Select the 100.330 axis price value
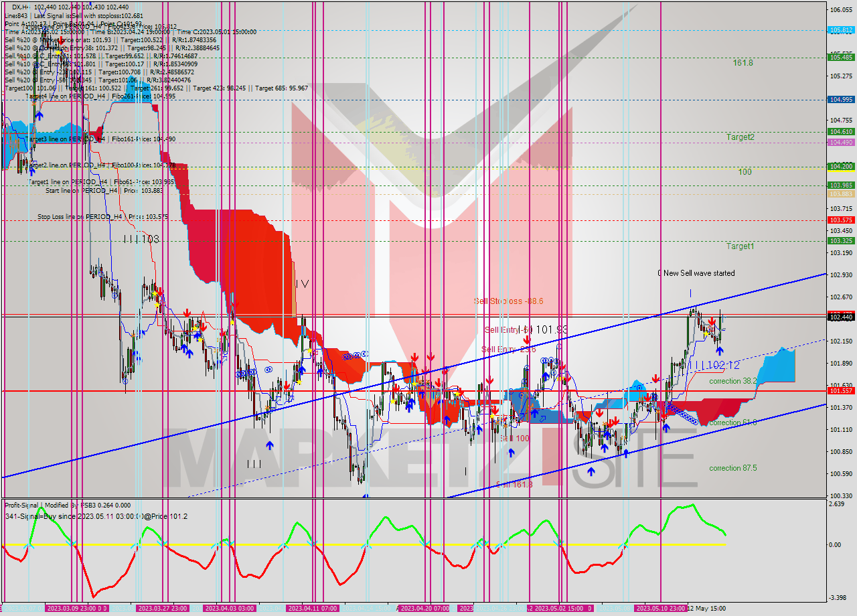Image resolution: width=857 pixels, height=616 pixels. (x=841, y=495)
